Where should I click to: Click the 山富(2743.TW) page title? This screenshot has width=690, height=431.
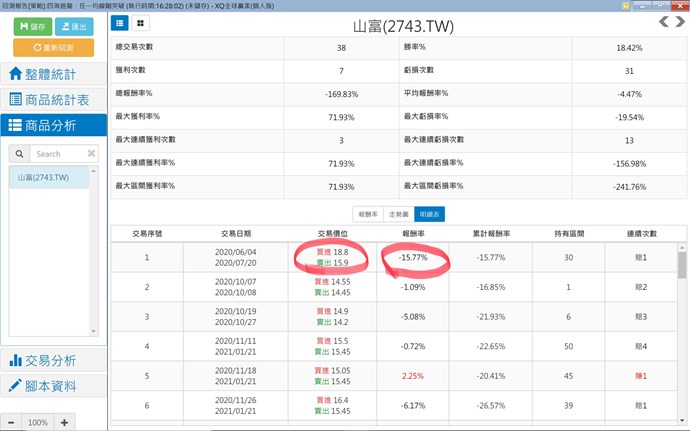pyautogui.click(x=403, y=26)
